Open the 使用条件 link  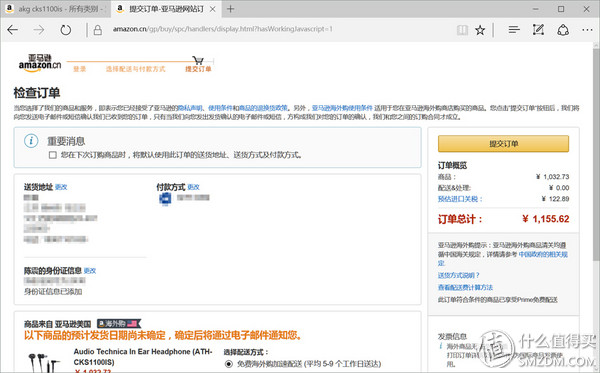click(220, 108)
